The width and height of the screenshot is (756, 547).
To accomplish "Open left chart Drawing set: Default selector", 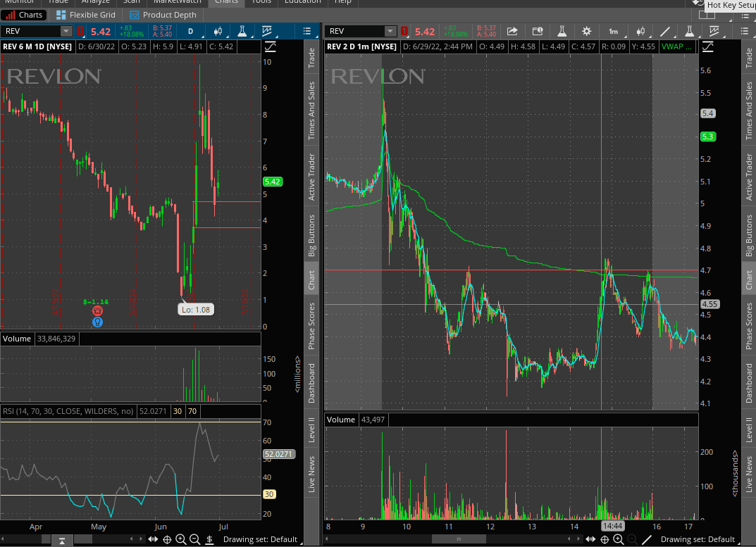I will click(x=261, y=539).
